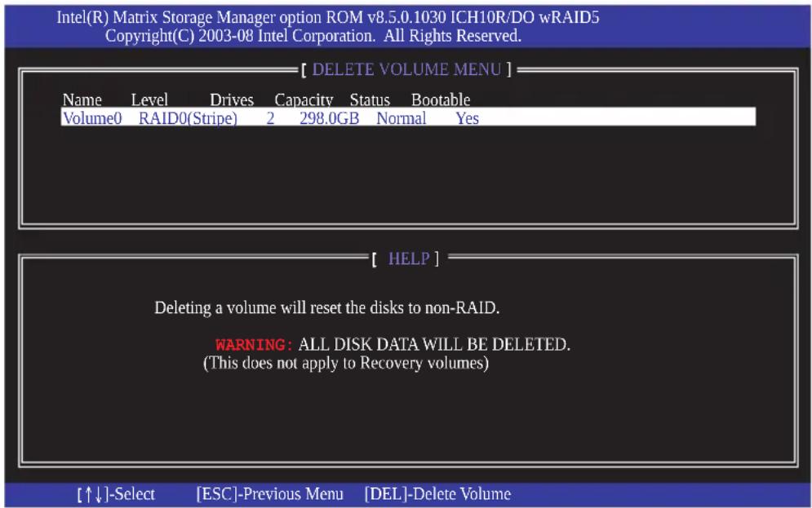This screenshot has width=812, height=508.
Task: Click the Drives column header
Action: 232,99
